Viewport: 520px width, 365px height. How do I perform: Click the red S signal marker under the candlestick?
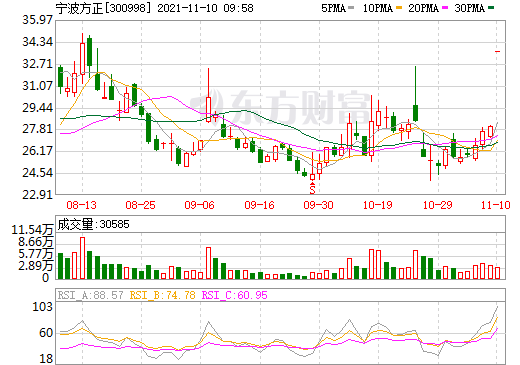click(312, 188)
